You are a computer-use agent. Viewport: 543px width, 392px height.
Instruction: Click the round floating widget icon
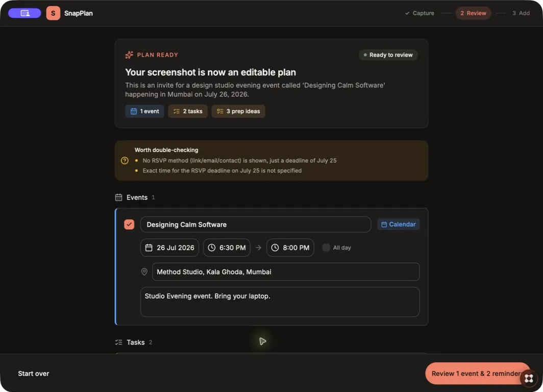(x=529, y=378)
